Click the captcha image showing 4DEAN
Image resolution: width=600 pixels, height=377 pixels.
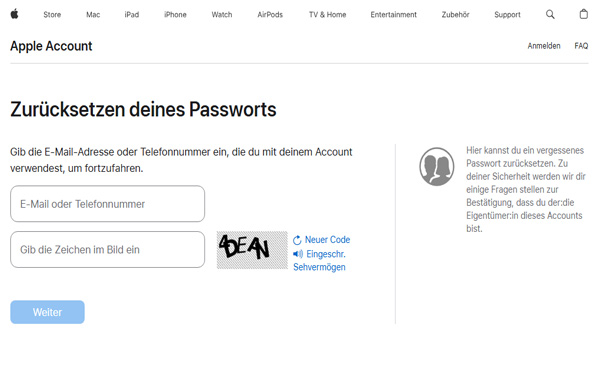tap(252, 250)
